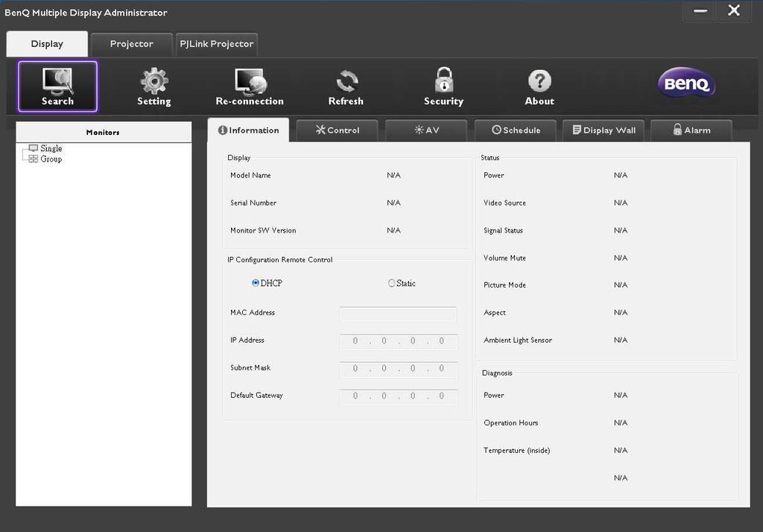The width and height of the screenshot is (763, 532).
Task: Open the Alarm tab
Action: [691, 130]
